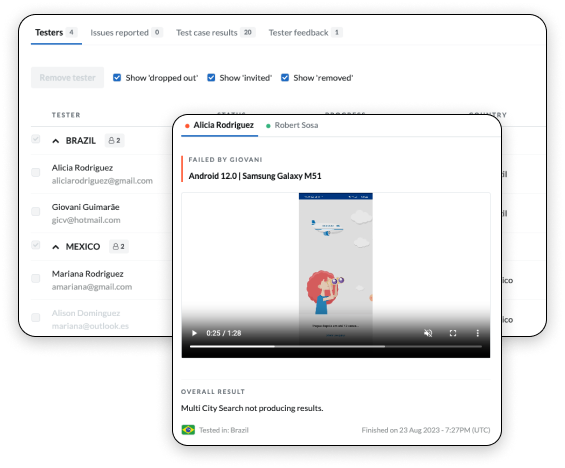Enter fullscreen on the video player
Viewport: 565px width, 468px height.
(453, 333)
